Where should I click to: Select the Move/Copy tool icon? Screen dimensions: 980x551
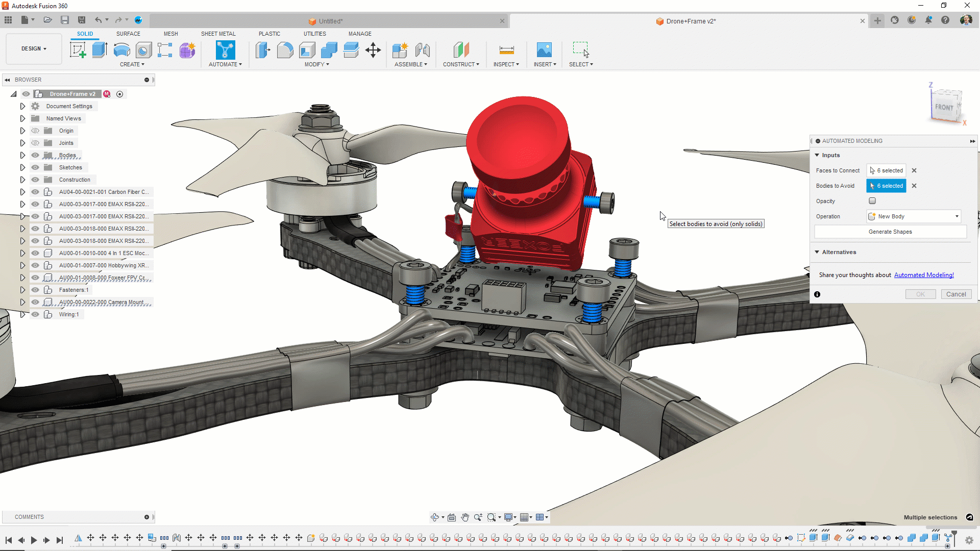click(x=373, y=50)
